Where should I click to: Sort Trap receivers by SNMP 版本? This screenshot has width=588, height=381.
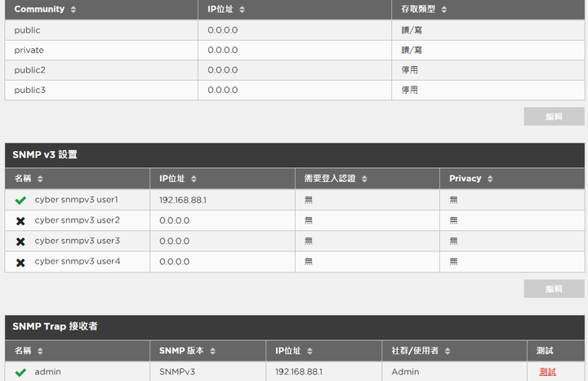(x=212, y=351)
